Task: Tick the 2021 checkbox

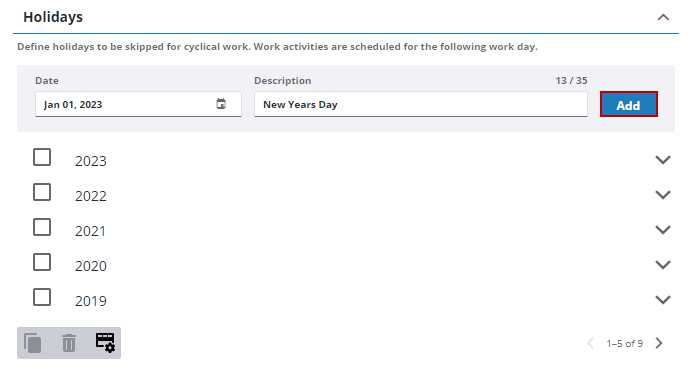Action: (42, 227)
